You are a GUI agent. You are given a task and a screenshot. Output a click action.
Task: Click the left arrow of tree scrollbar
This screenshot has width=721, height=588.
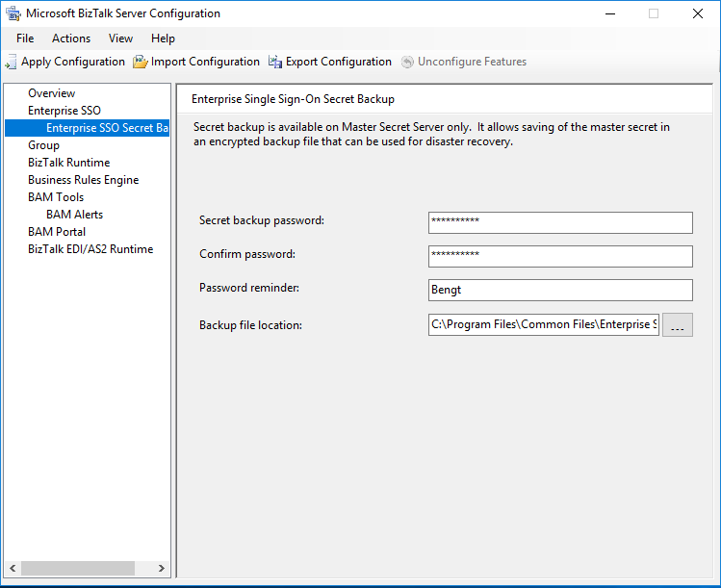[x=13, y=568]
